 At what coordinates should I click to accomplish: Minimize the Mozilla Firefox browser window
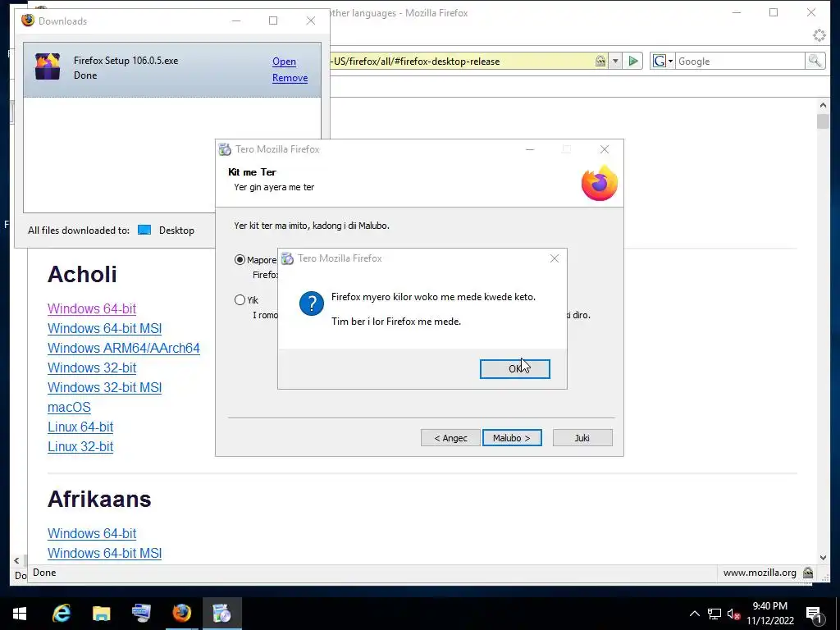pyautogui.click(x=737, y=12)
